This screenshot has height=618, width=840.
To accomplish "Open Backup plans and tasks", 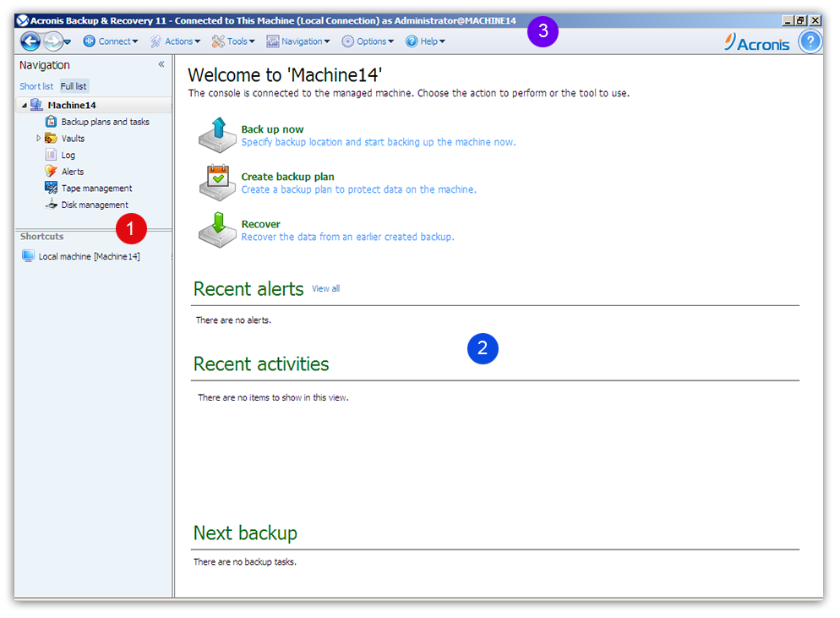I will point(105,122).
